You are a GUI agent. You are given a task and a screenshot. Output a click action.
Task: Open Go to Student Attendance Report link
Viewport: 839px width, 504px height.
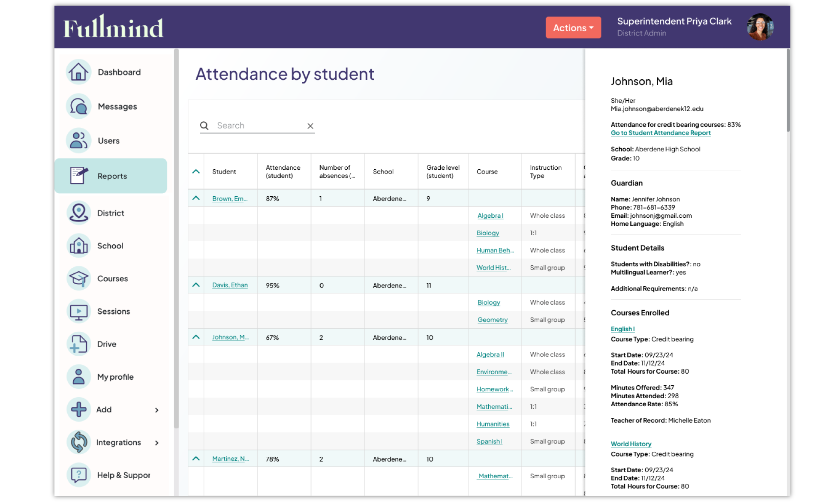pyautogui.click(x=660, y=133)
